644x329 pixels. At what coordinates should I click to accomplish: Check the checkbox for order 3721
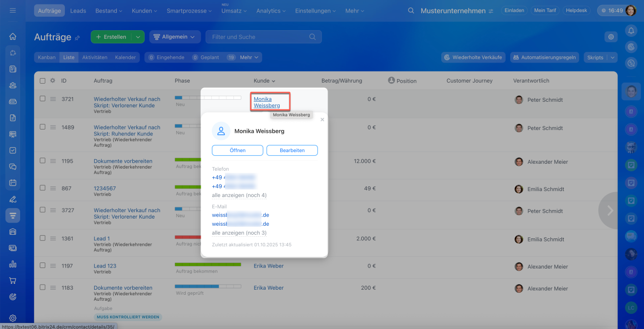pyautogui.click(x=42, y=99)
